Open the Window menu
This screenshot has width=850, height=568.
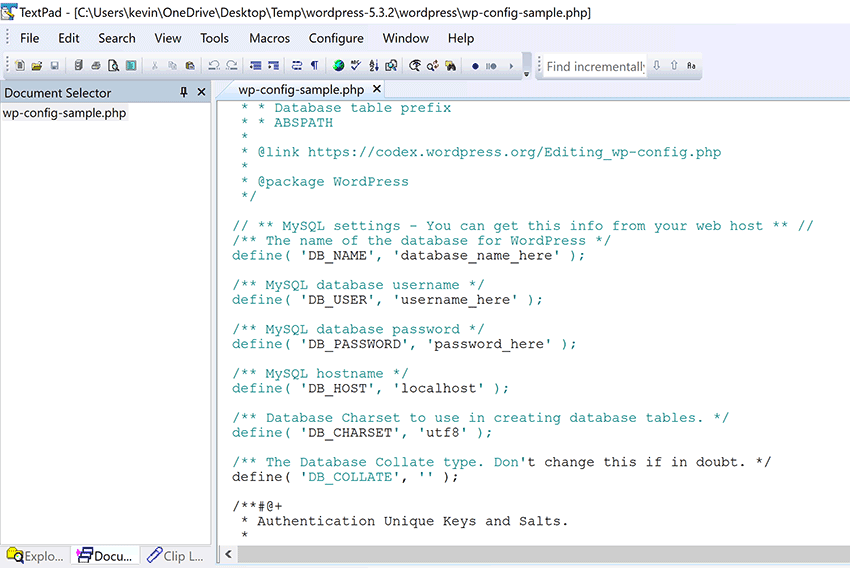coord(405,38)
